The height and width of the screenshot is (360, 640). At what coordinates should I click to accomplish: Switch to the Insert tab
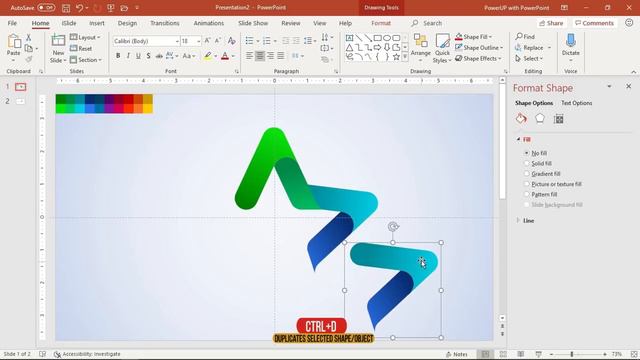click(97, 23)
